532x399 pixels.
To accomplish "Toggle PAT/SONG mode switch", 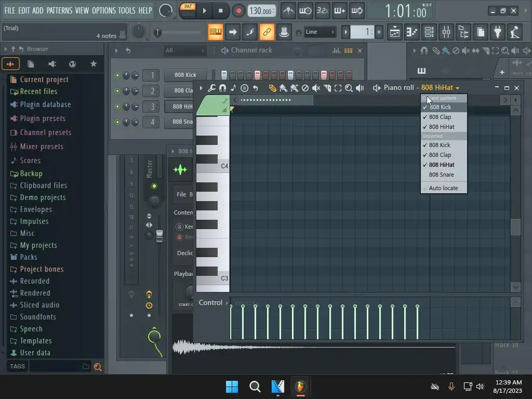I will point(188,10).
